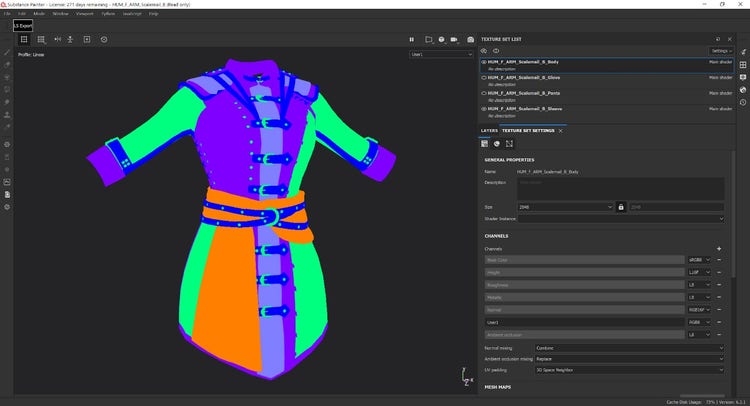Toggle the size lock ratio icon
The height and width of the screenshot is (406, 750).
[x=621, y=207]
